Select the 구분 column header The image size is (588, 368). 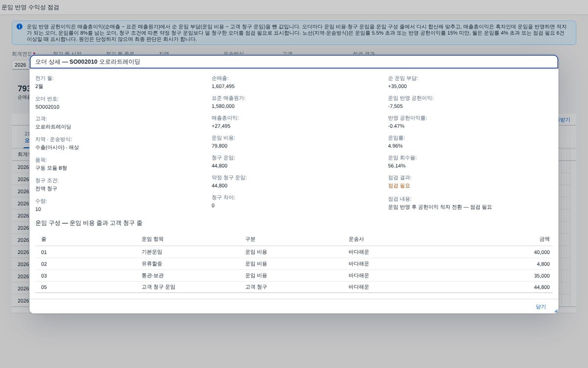(x=250, y=239)
